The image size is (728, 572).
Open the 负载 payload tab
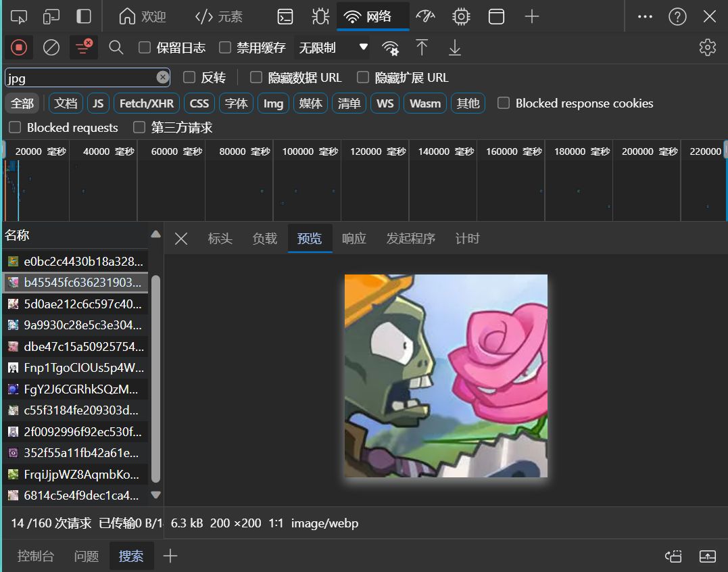pos(265,239)
